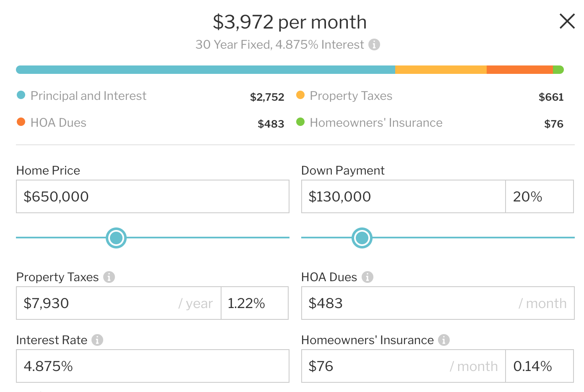The width and height of the screenshot is (584, 392).
Task: Edit the 4.875% Interest Rate field
Action: pyautogui.click(x=153, y=366)
